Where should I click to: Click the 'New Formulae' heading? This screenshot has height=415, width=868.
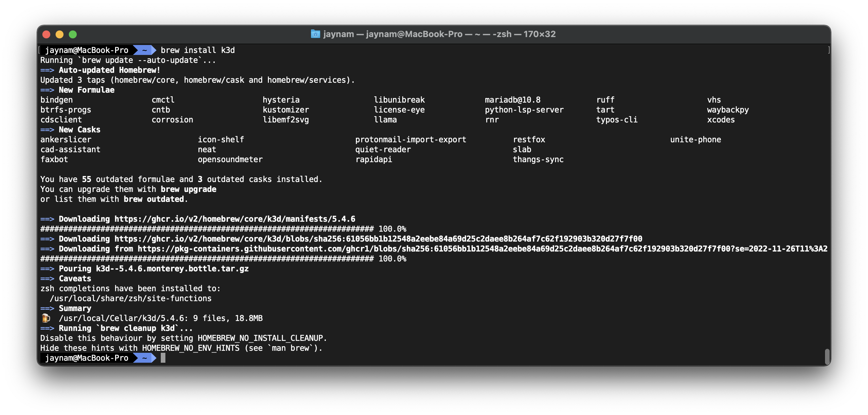tap(87, 90)
